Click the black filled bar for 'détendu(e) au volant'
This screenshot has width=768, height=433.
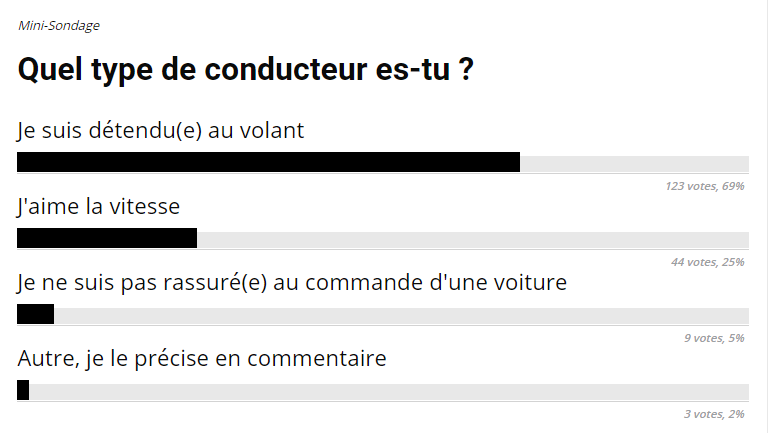(x=268, y=163)
